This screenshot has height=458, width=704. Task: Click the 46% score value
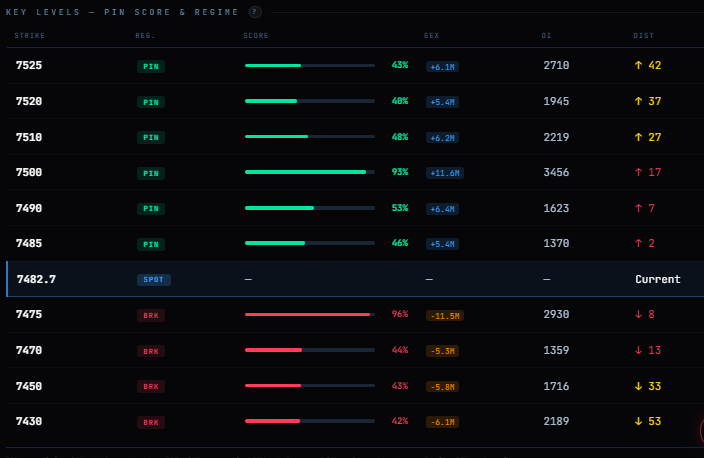400,243
